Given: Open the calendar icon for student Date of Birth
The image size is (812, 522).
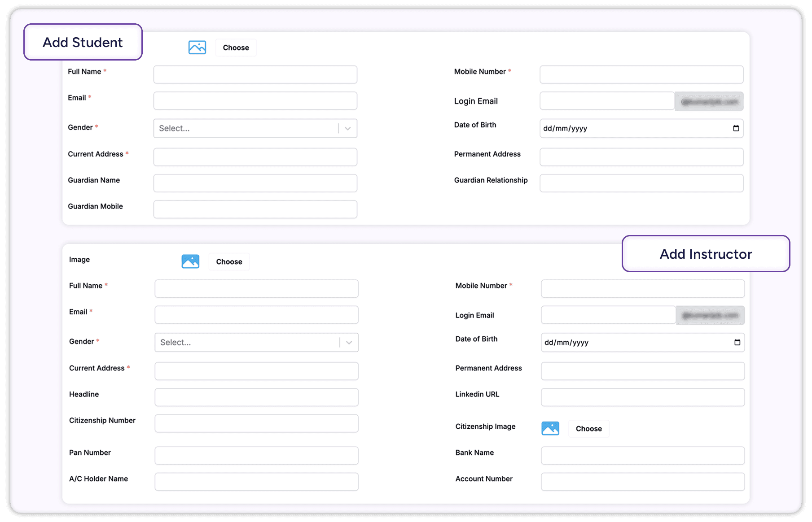Looking at the screenshot, I should pos(735,128).
